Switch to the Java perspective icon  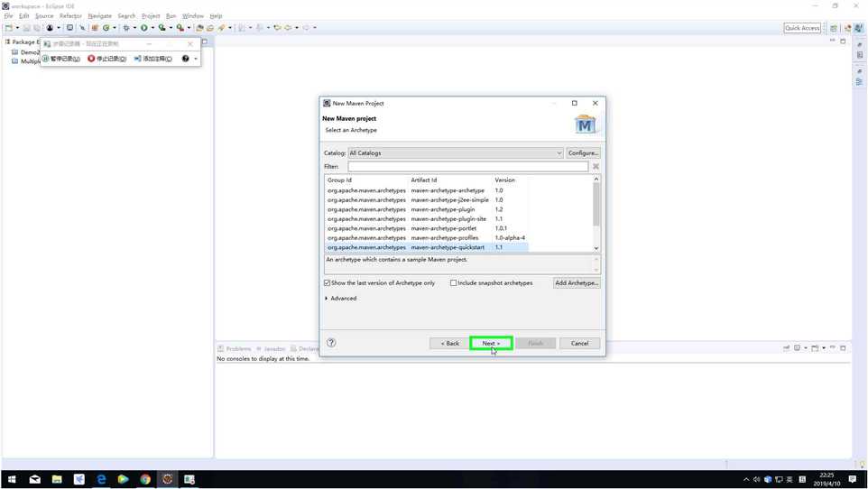pyautogui.click(x=847, y=28)
